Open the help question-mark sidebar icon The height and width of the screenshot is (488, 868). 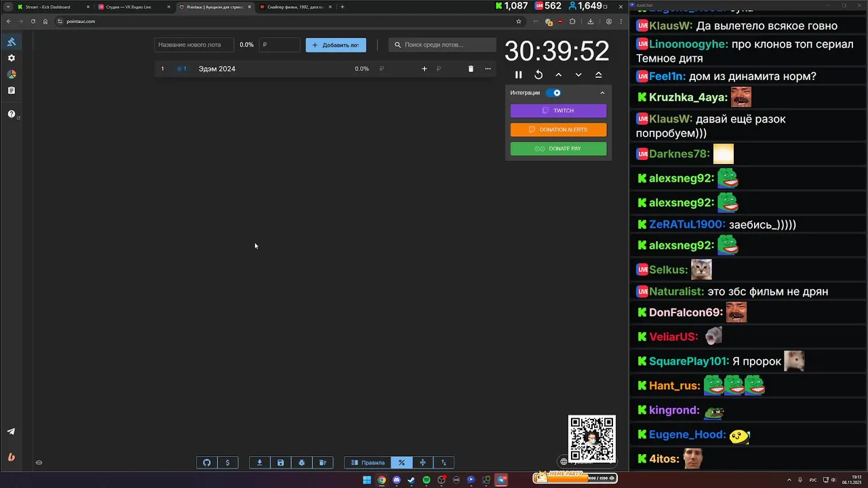(12, 114)
